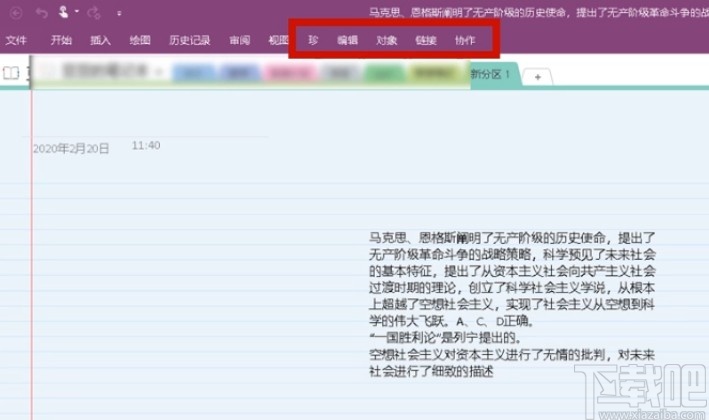Open the 对象 add-in tab
This screenshot has width=709, height=420.
[x=387, y=40]
